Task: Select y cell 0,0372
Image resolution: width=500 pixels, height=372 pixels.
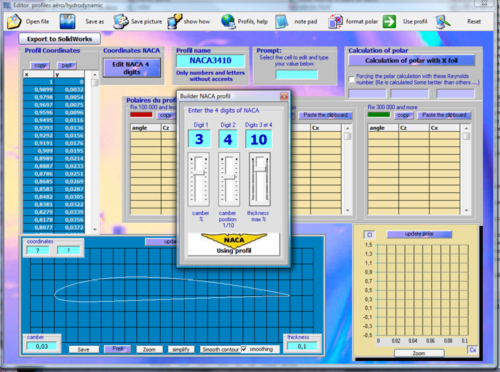Action: [69, 228]
